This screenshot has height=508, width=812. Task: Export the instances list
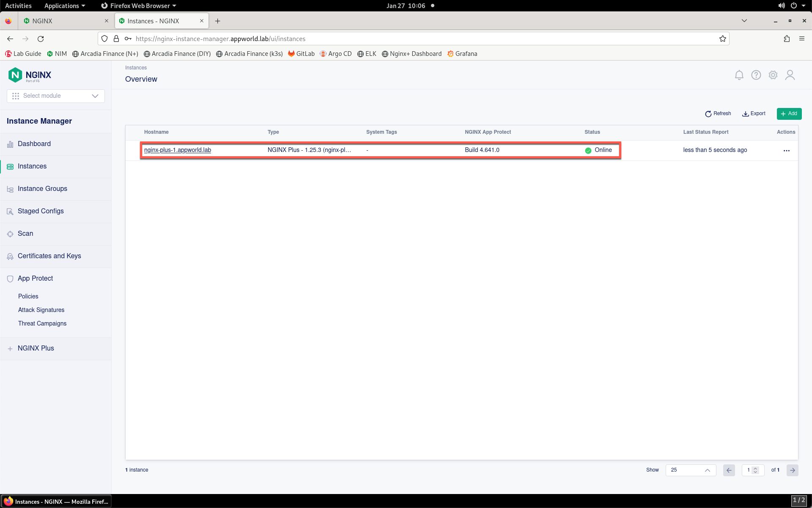pyautogui.click(x=754, y=113)
